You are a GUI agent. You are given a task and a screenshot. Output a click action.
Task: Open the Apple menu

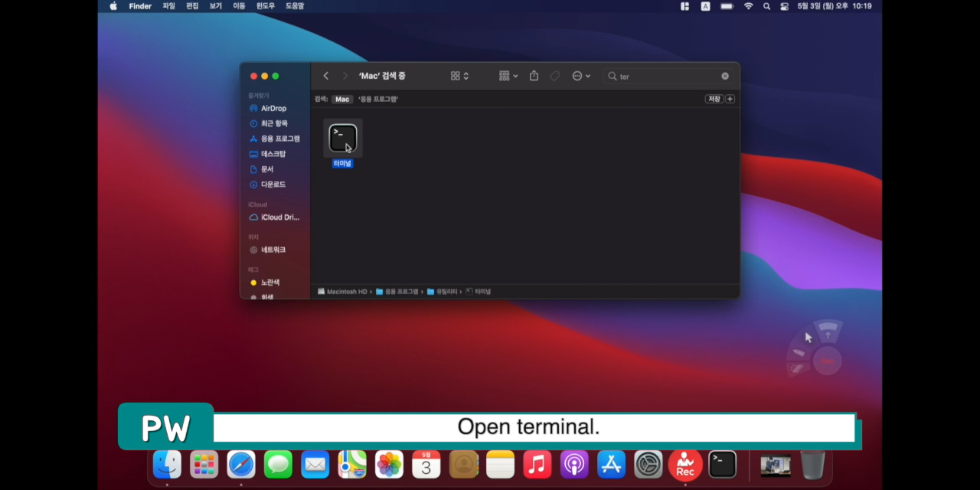click(x=113, y=6)
